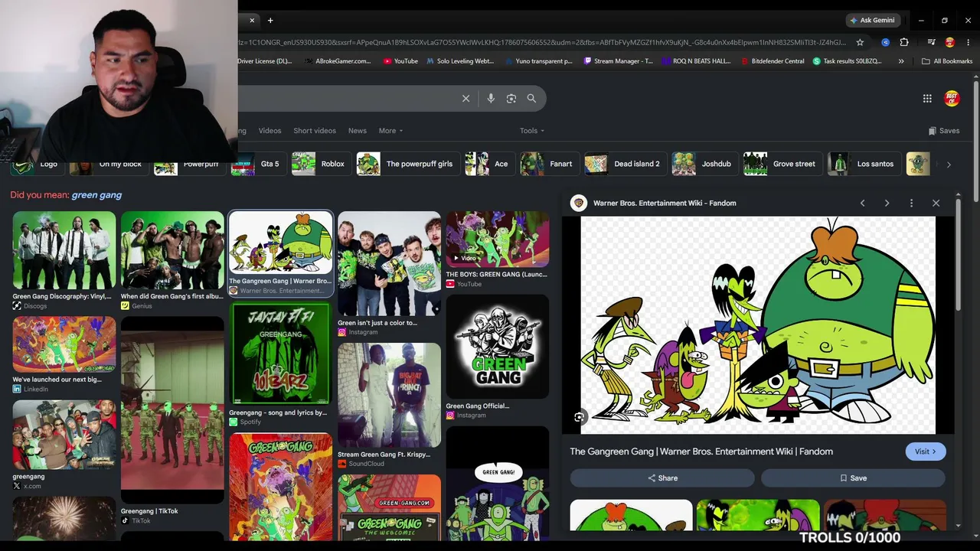
Task: Click the magnifying glass search icon
Action: pos(531,98)
